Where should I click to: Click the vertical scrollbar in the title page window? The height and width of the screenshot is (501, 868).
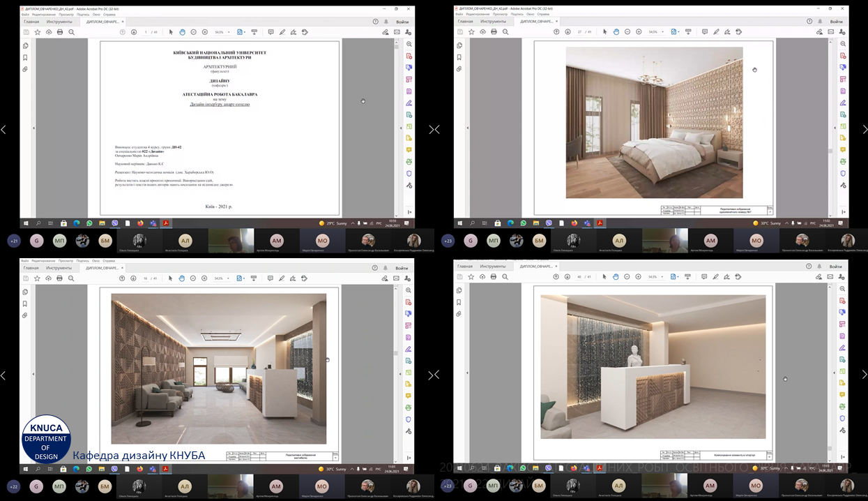click(396, 129)
